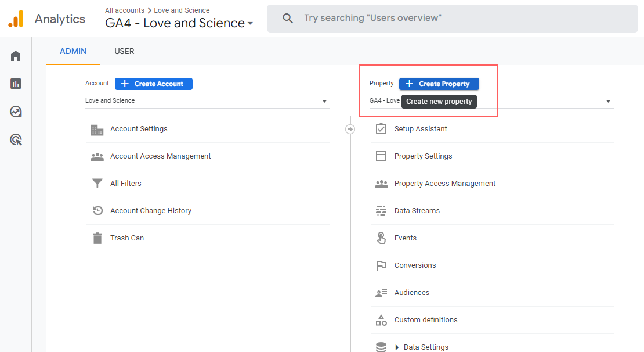The image size is (644, 352).
Task: Open the Reports bar chart sidebar icon
Action: coord(16,84)
